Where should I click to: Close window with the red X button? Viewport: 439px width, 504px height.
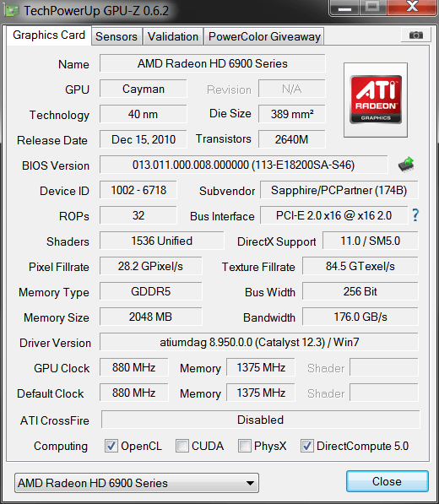(412, 8)
